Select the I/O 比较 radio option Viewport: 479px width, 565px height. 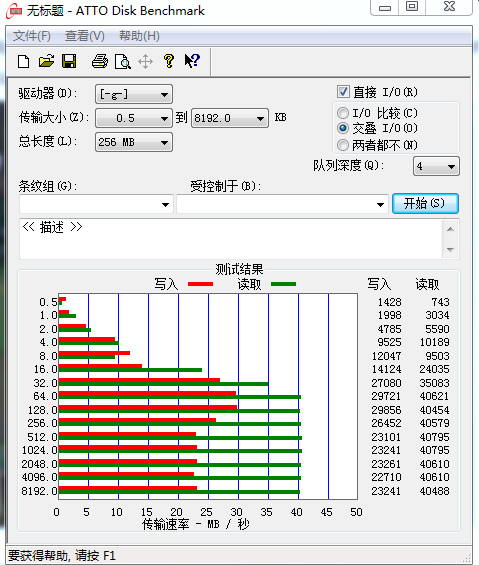coord(343,113)
